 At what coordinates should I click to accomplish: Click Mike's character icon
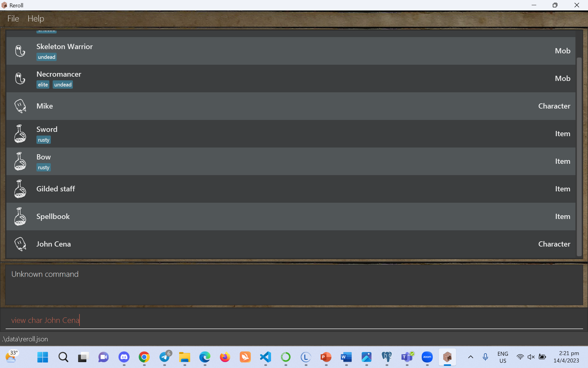pyautogui.click(x=20, y=106)
